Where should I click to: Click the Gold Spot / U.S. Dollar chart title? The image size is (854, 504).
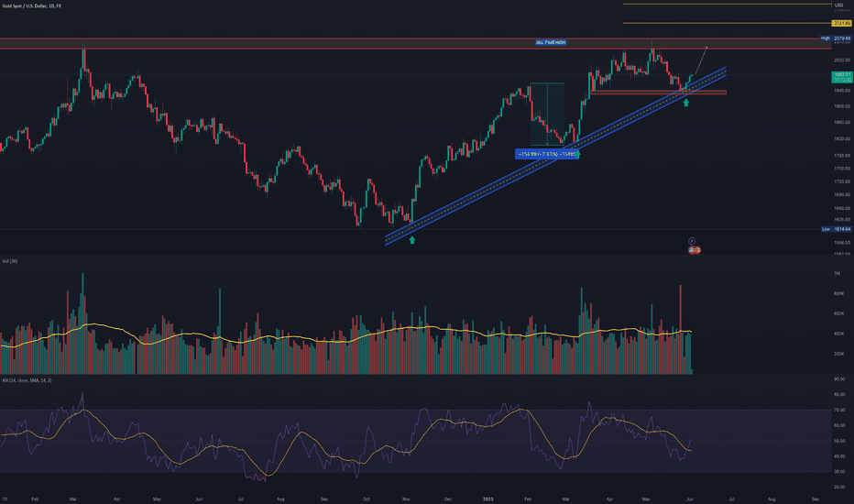coord(31,5)
